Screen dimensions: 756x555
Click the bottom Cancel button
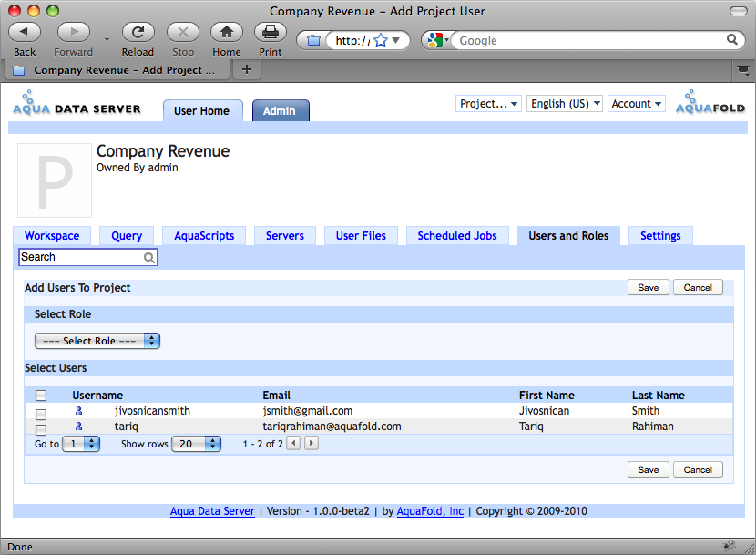click(x=698, y=469)
